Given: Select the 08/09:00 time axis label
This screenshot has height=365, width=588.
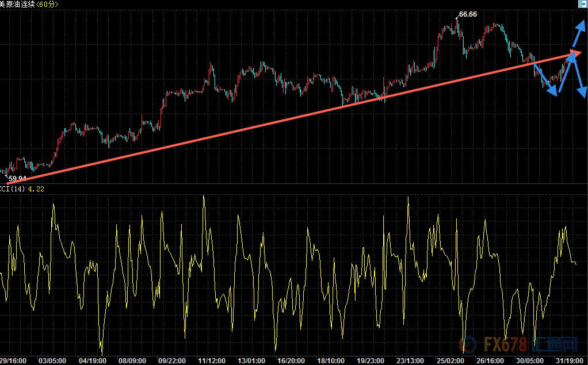Looking at the screenshot, I should pos(132,360).
